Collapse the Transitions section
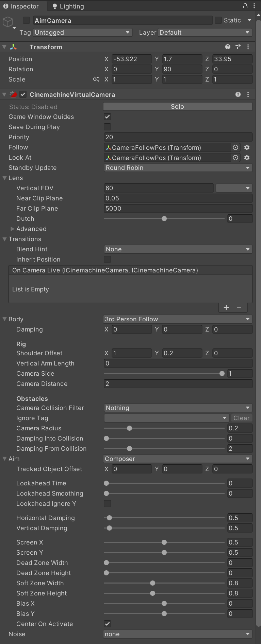 (x=4, y=239)
